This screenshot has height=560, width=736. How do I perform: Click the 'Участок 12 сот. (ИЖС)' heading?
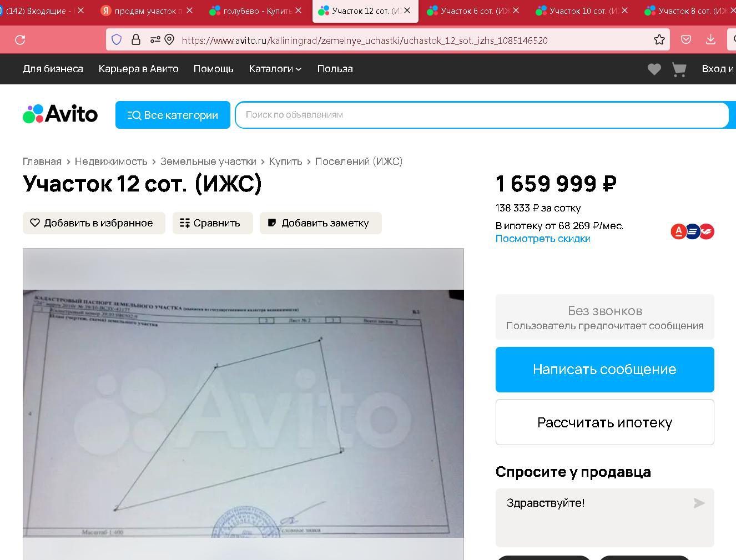pos(142,184)
